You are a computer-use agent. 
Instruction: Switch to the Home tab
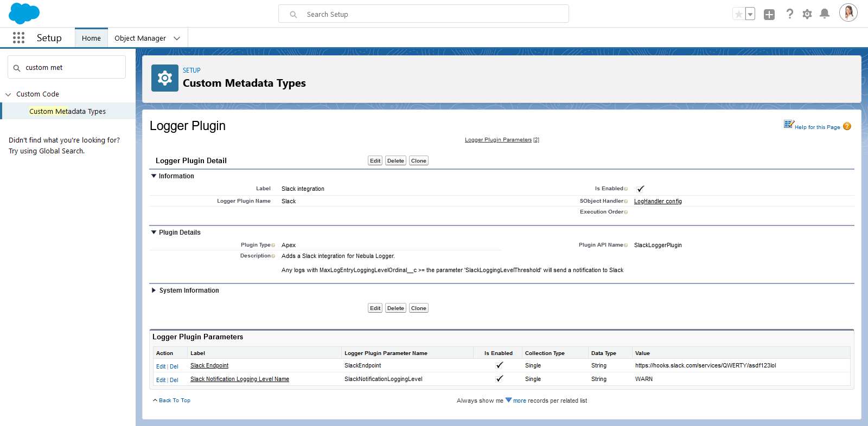[x=91, y=38]
